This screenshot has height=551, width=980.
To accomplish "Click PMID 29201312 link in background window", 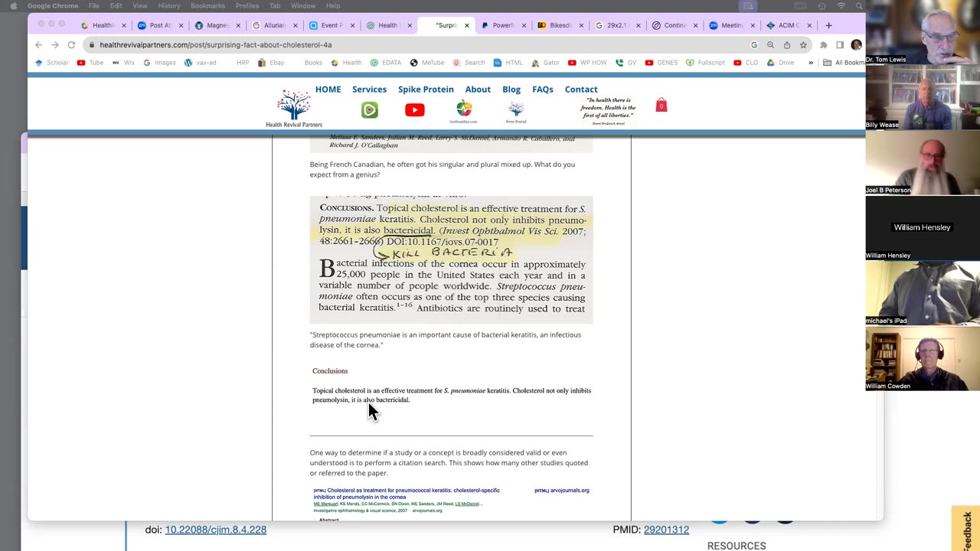I will 666,530.
